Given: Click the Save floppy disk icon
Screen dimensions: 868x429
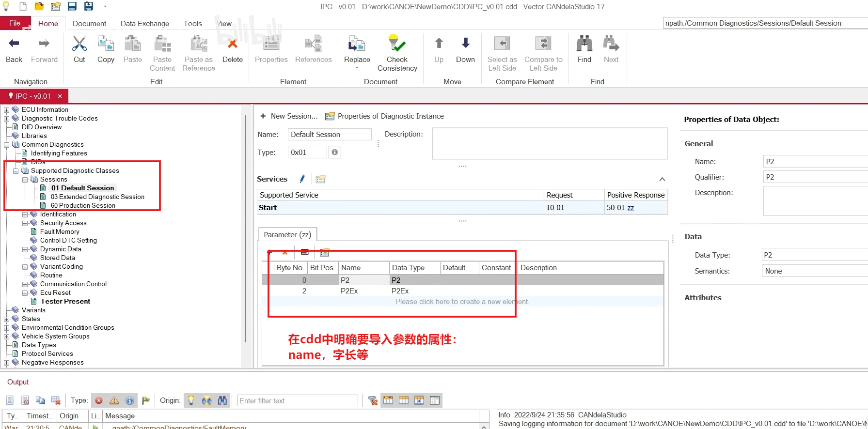Looking at the screenshot, I should coord(72,6).
